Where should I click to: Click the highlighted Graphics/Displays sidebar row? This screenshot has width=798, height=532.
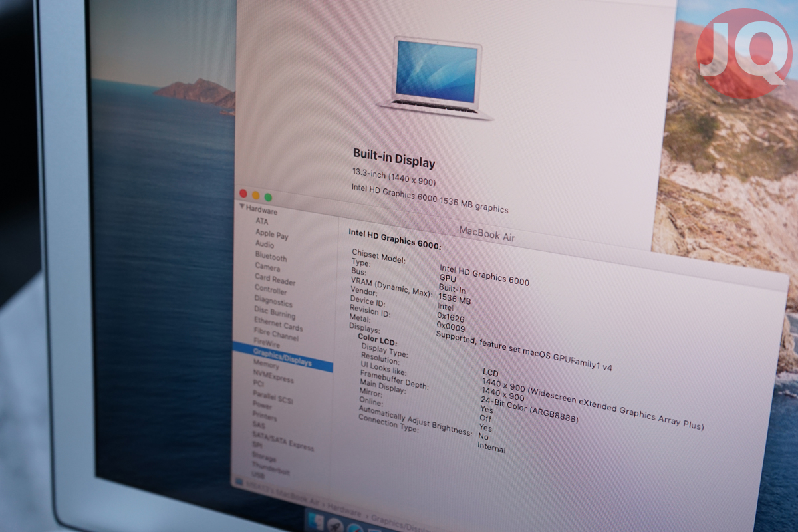click(283, 356)
